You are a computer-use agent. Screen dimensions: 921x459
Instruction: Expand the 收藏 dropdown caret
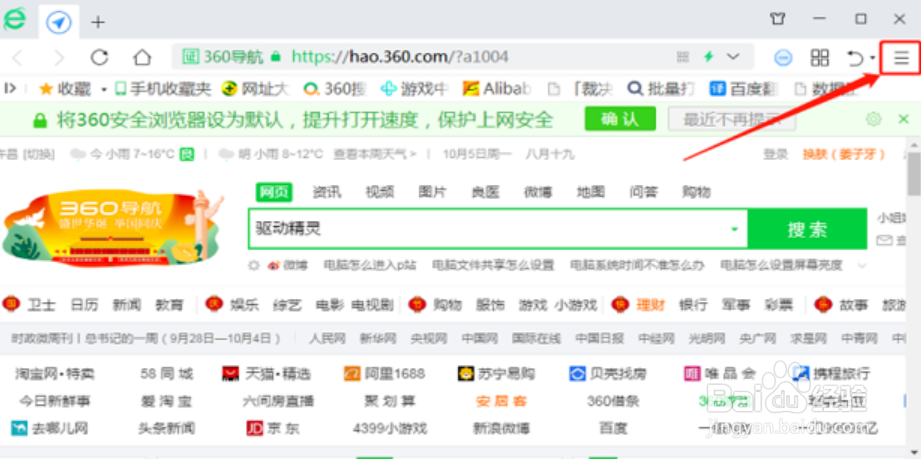[x=104, y=89]
